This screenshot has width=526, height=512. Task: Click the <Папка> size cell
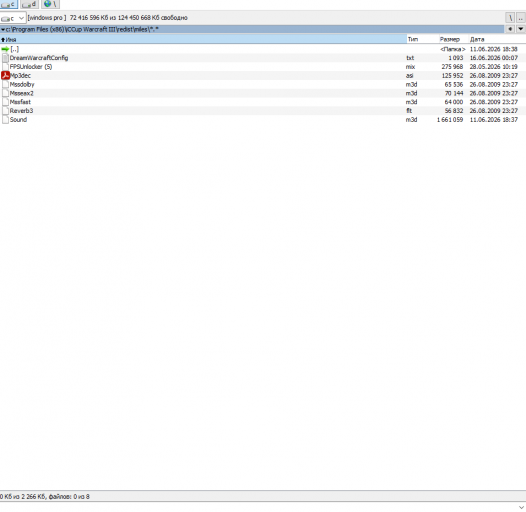(x=453, y=49)
